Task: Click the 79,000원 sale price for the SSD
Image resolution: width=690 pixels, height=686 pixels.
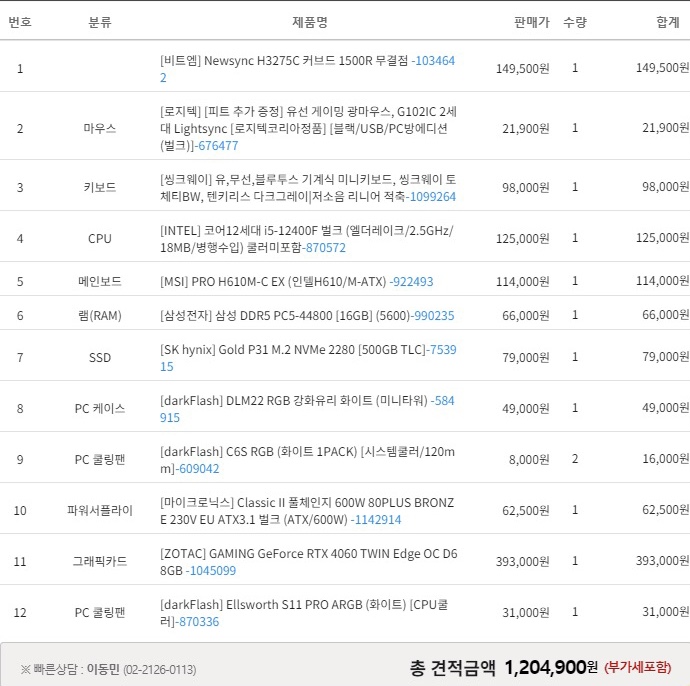Action: pos(526,358)
